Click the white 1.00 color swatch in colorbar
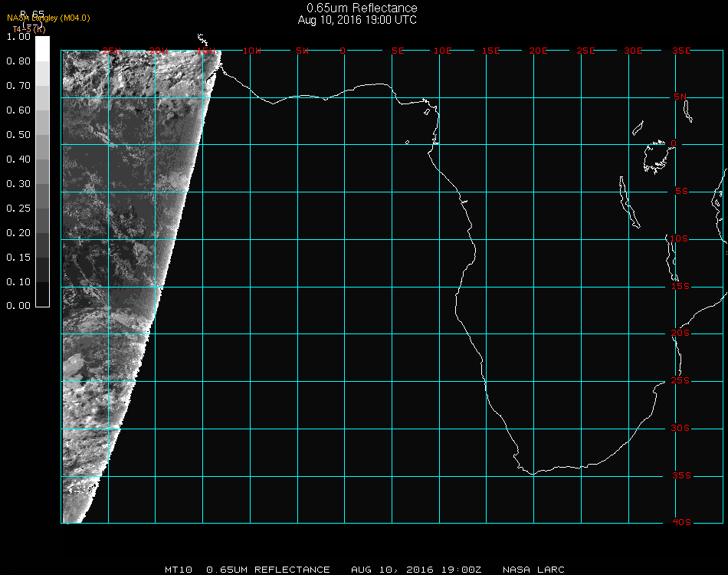The width and height of the screenshot is (728, 575). point(43,48)
